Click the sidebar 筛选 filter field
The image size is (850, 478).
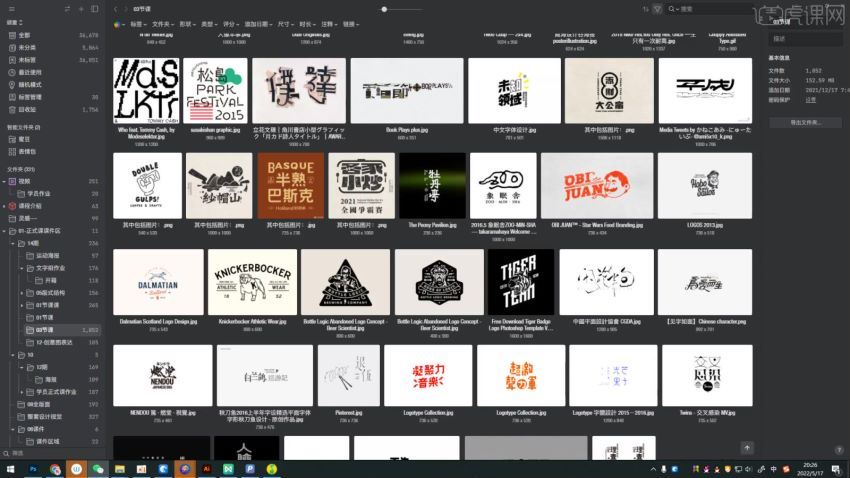pyautogui.click(x=52, y=453)
